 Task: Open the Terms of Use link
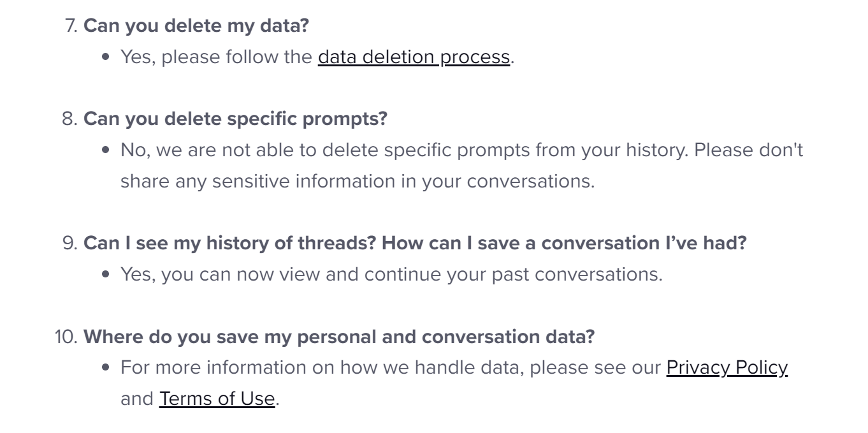[217, 399]
